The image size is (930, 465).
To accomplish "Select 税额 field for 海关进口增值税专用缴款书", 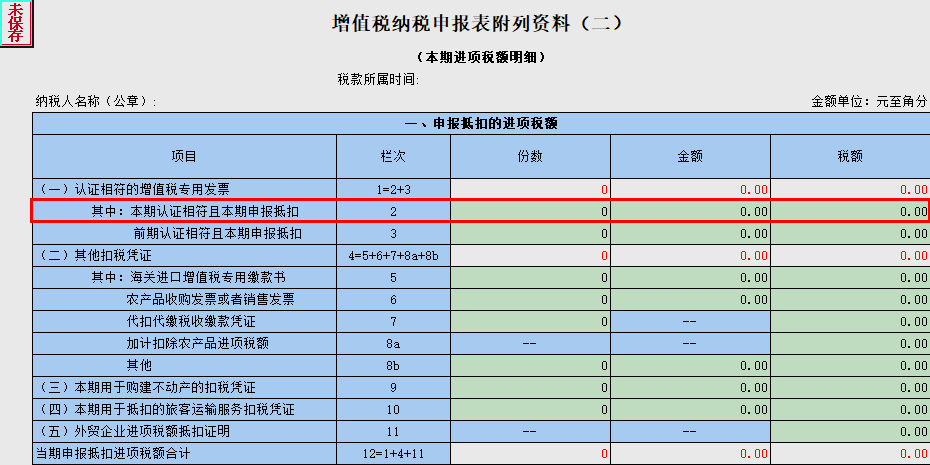I will (x=850, y=278).
